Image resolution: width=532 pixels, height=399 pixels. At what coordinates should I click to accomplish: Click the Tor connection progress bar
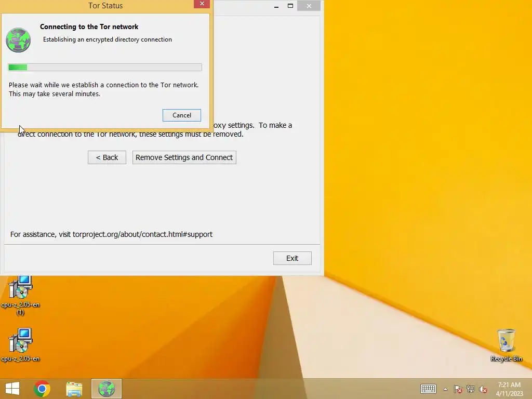point(105,67)
